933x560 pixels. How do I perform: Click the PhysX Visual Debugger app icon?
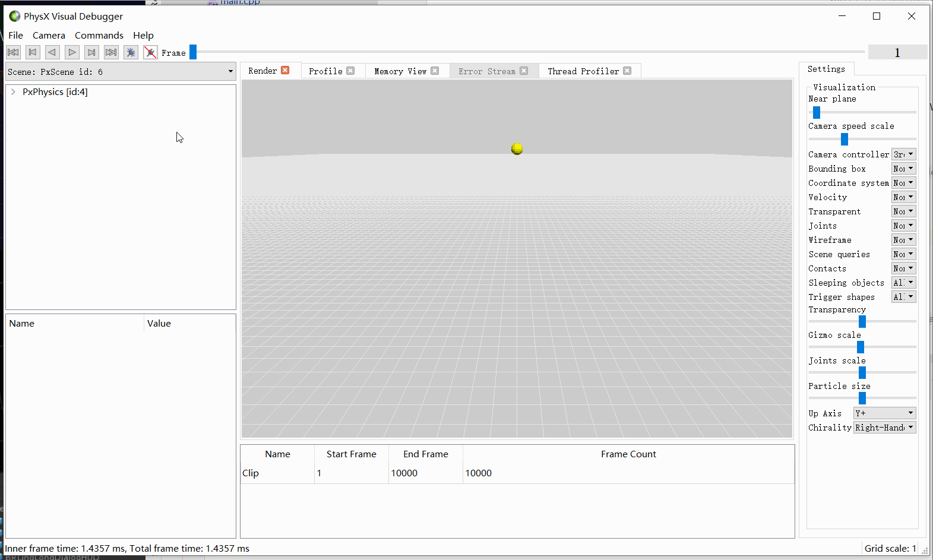click(x=14, y=16)
